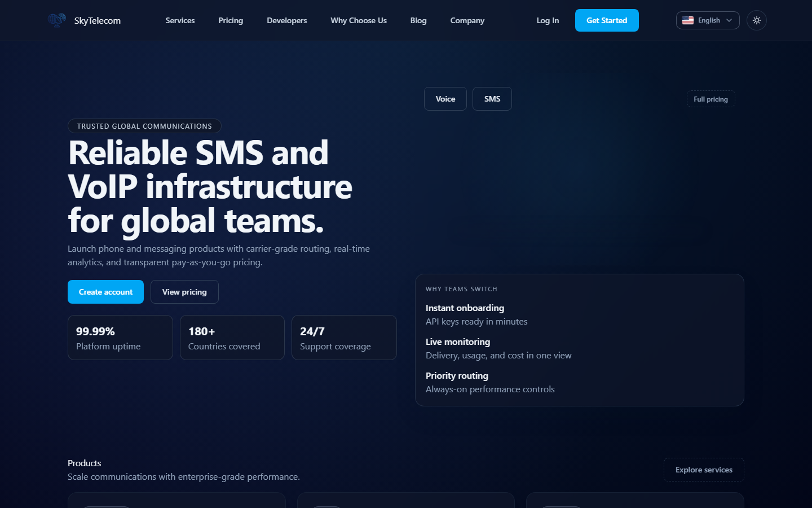Click the Priority routing text

tap(457, 375)
